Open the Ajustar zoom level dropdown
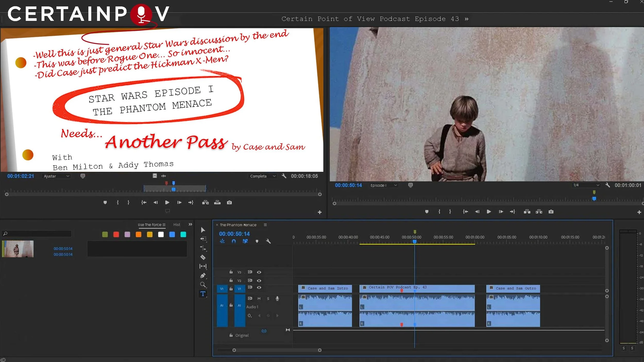The height and width of the screenshot is (362, 644). pos(56,176)
